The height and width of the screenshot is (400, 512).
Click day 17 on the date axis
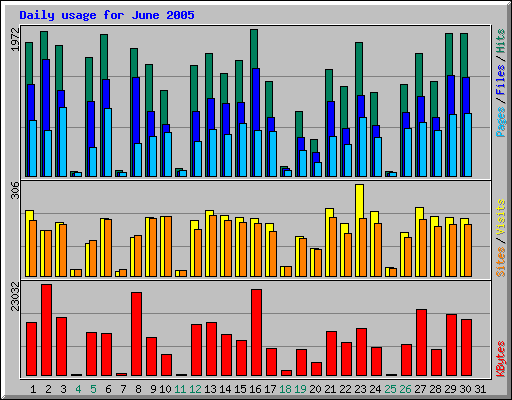point(270,389)
